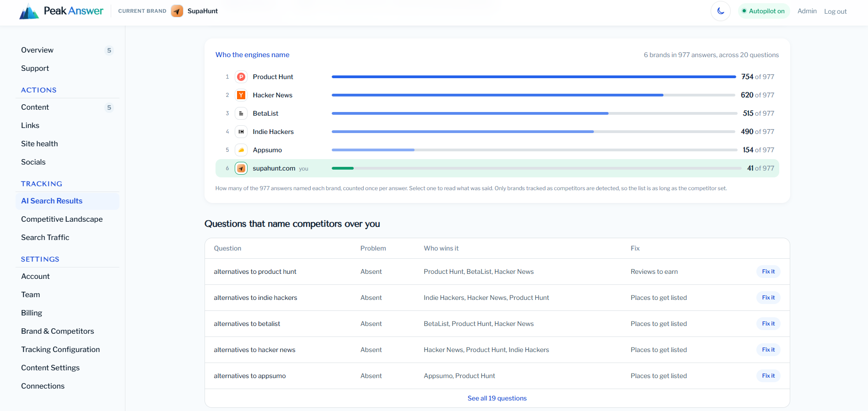The image size is (868, 411).
Task: Click the Question column header
Action: 227,248
